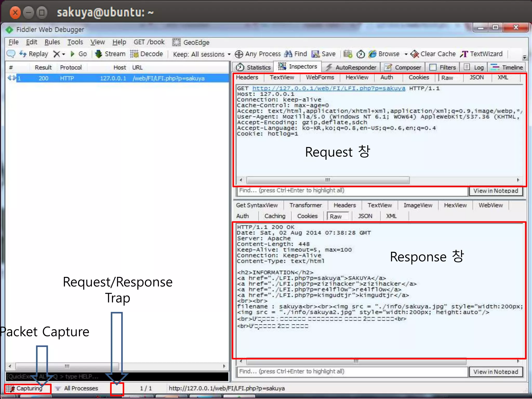
Task: Toggle the Stream mode button
Action: (110, 54)
